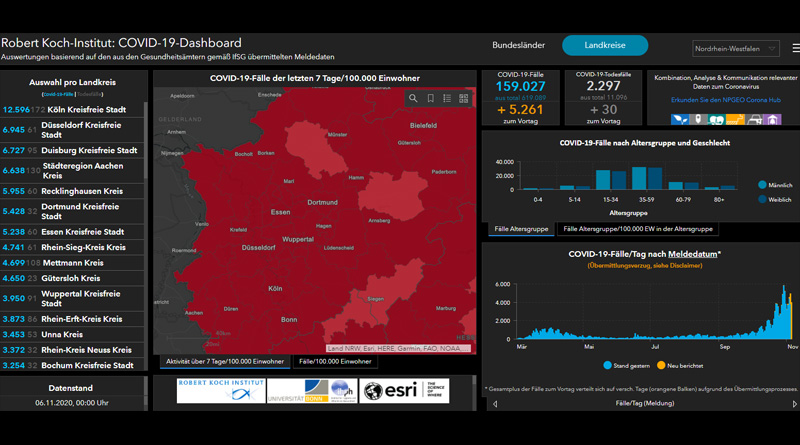Select the Landkreise view button
The width and height of the screenshot is (800, 445).
click(x=605, y=45)
